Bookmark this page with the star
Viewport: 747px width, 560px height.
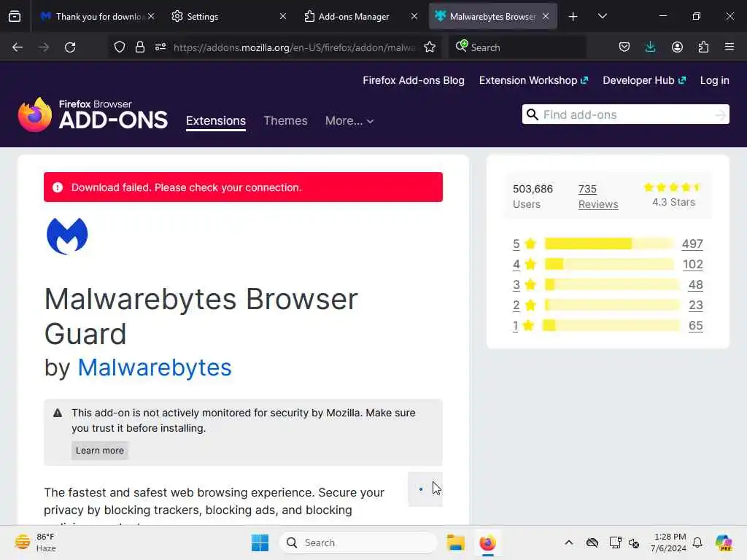click(430, 47)
